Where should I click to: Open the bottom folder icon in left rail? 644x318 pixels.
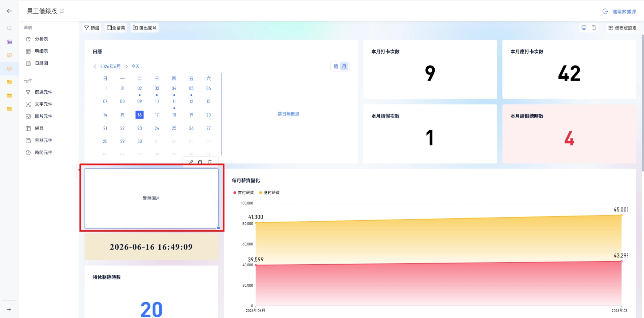coord(9,109)
